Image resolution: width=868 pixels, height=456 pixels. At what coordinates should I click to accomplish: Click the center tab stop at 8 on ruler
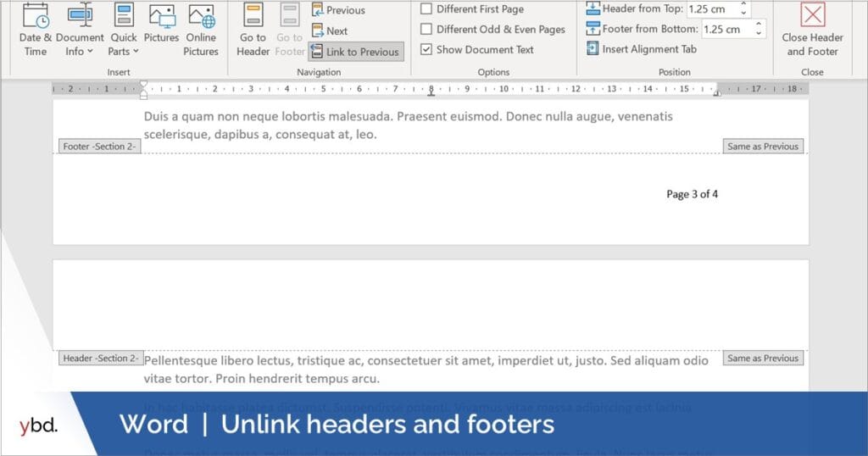tap(431, 92)
